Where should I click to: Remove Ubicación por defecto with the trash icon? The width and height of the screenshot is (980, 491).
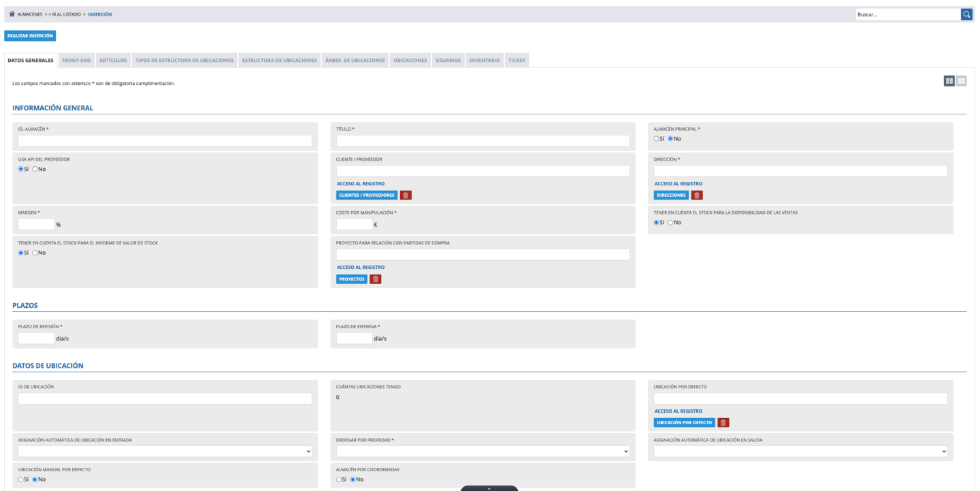723,423
